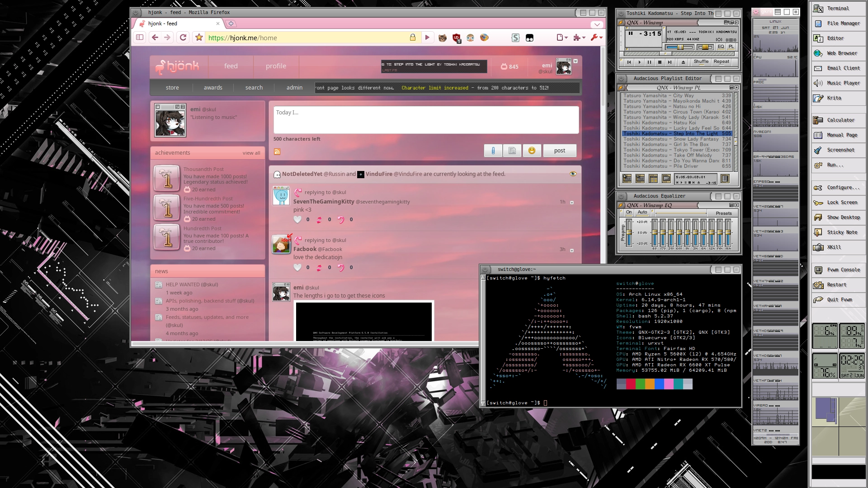This screenshot has height=488, width=868.
Task: Click Winamp previous track button
Action: [x=629, y=62]
